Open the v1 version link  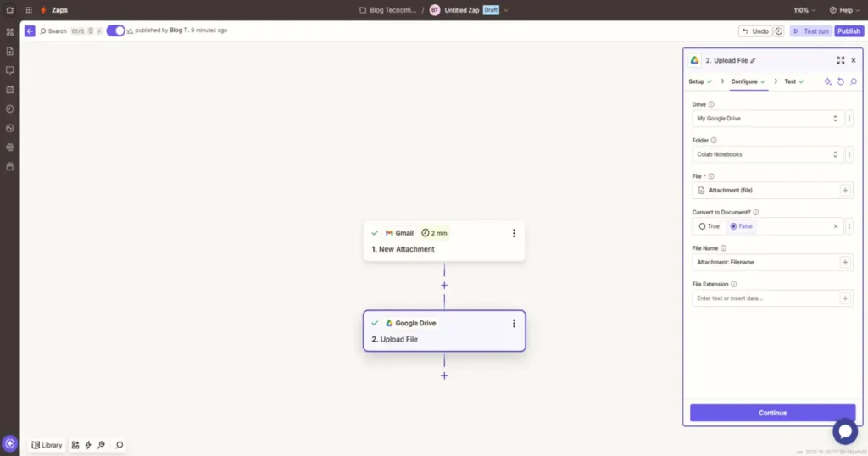[x=130, y=31]
